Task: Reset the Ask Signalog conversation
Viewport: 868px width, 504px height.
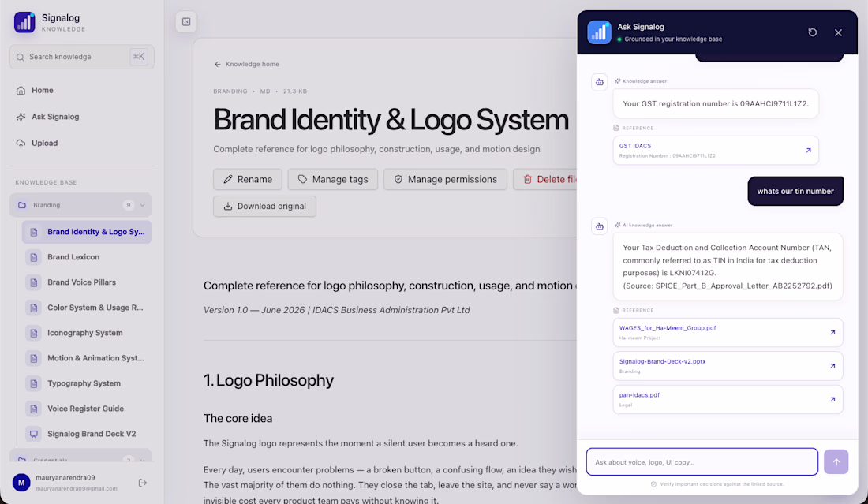Action: pos(812,32)
